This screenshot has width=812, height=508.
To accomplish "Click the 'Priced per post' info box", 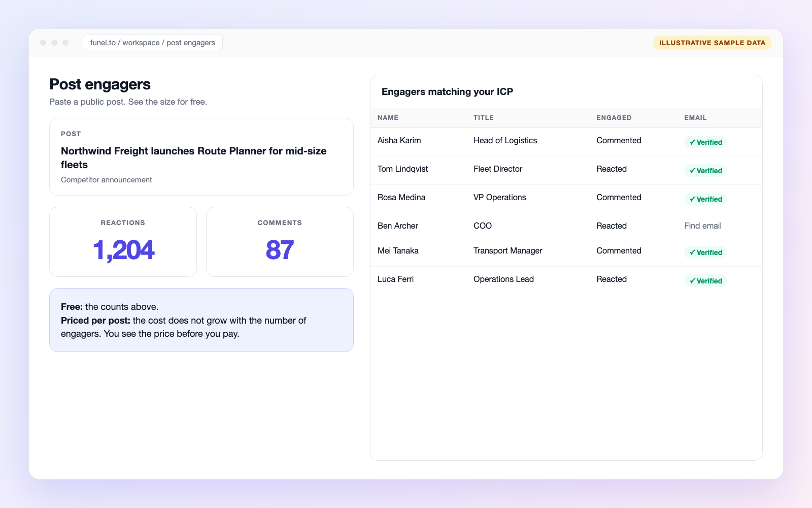I will click(201, 320).
